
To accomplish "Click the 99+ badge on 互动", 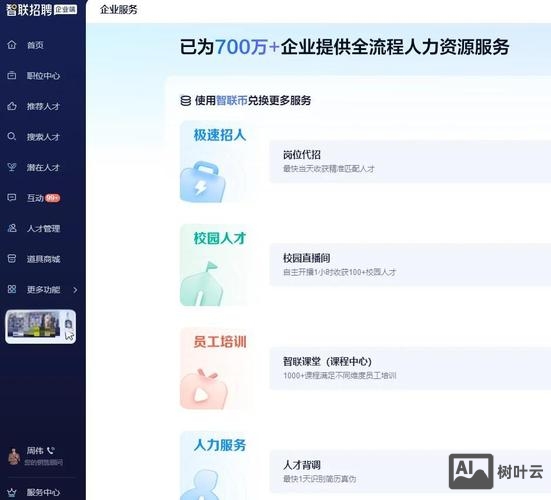I will (53, 198).
